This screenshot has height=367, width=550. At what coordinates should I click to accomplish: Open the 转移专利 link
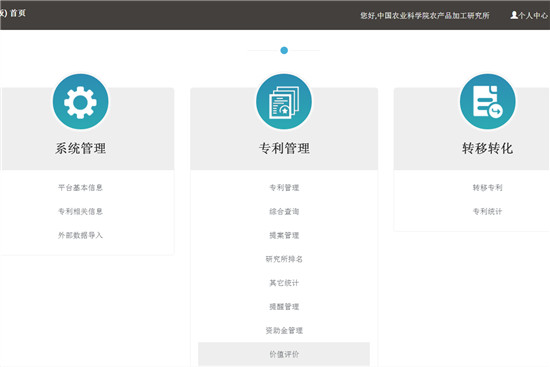coord(488,187)
